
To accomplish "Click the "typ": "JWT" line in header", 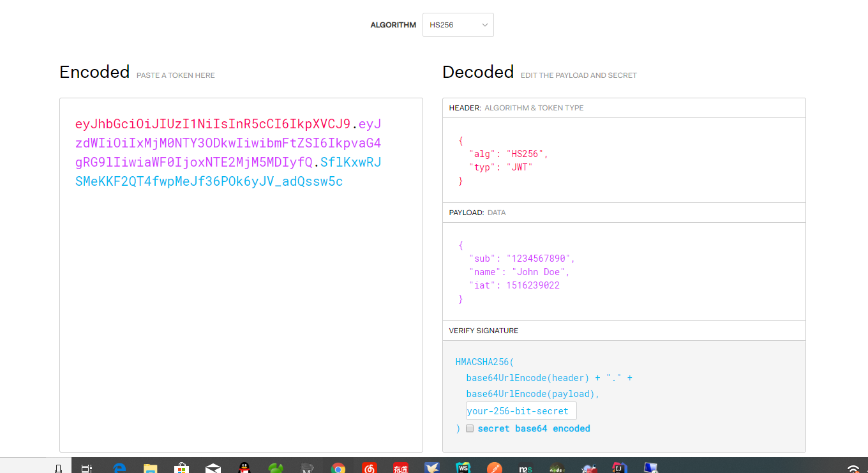I will coord(501,167).
